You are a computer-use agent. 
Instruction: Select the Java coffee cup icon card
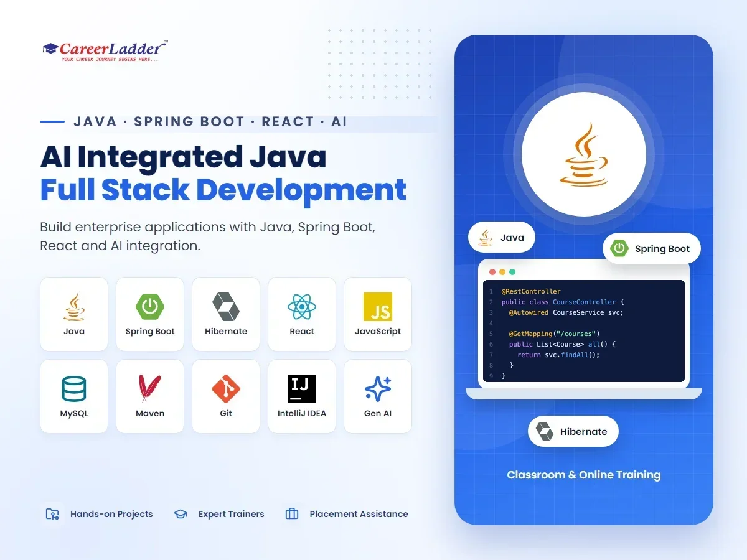click(x=74, y=314)
